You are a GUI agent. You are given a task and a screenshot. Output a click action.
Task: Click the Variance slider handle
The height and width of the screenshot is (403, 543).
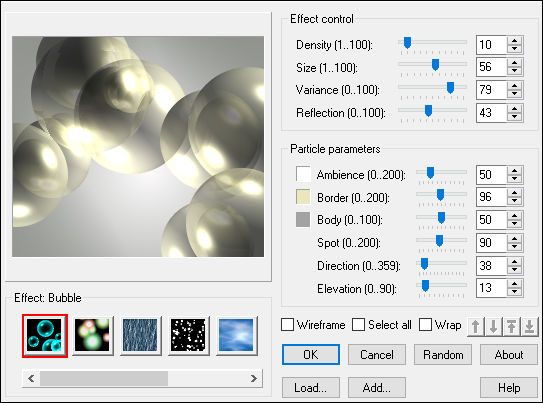point(450,88)
